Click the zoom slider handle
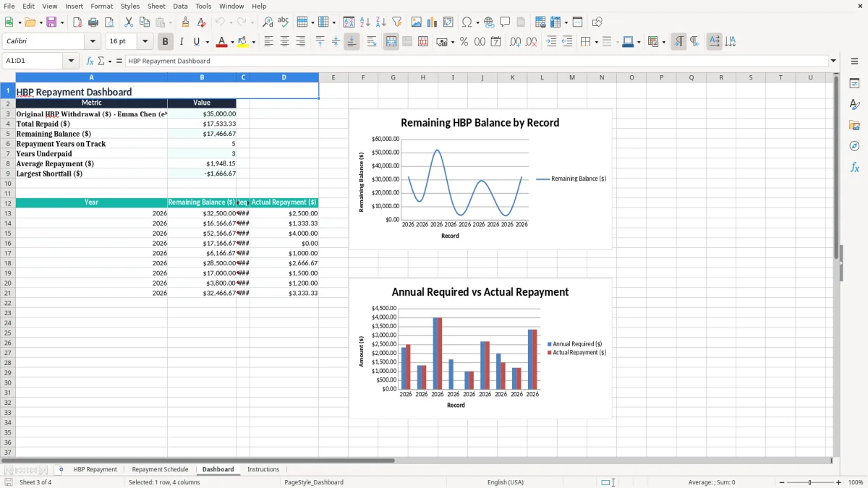The width and height of the screenshot is (868, 488). click(810, 482)
